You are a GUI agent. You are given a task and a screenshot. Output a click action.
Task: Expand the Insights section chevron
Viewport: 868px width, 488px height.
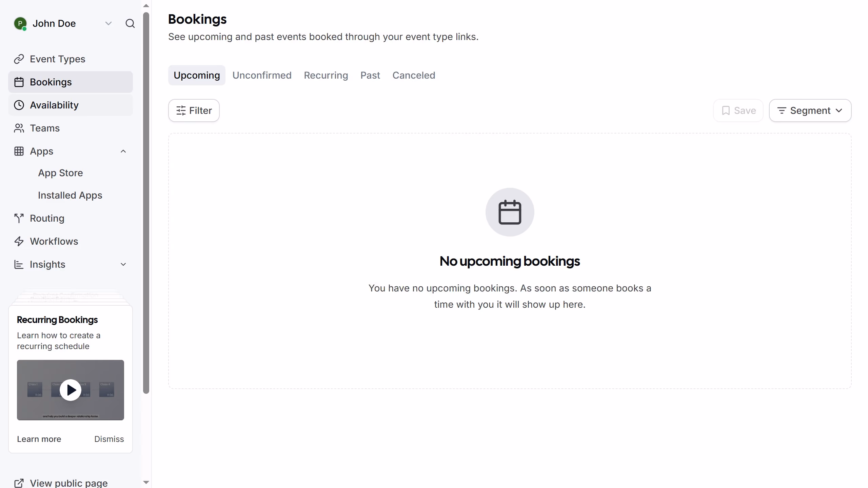coord(123,264)
